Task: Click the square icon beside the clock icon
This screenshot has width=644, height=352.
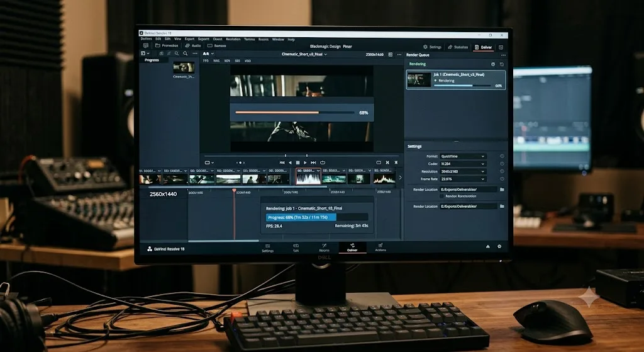Action: coord(501,64)
